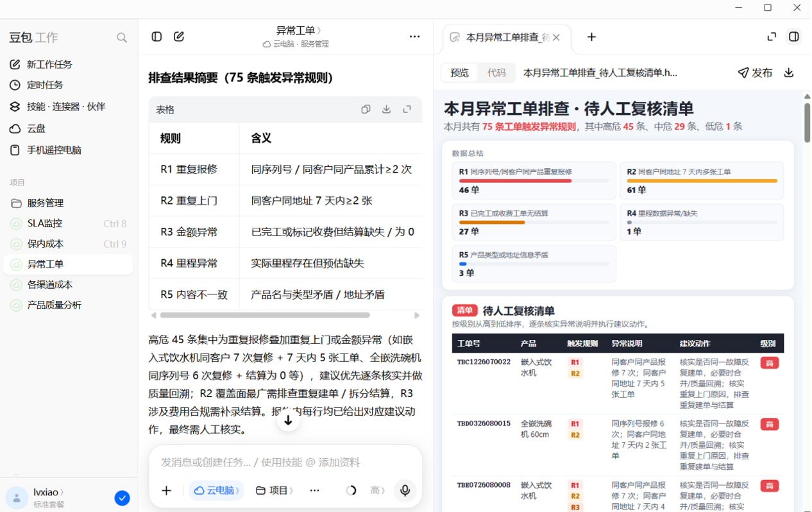Image resolution: width=812 pixels, height=512 pixels.
Task: Open new chat edit icon
Action: [179, 37]
